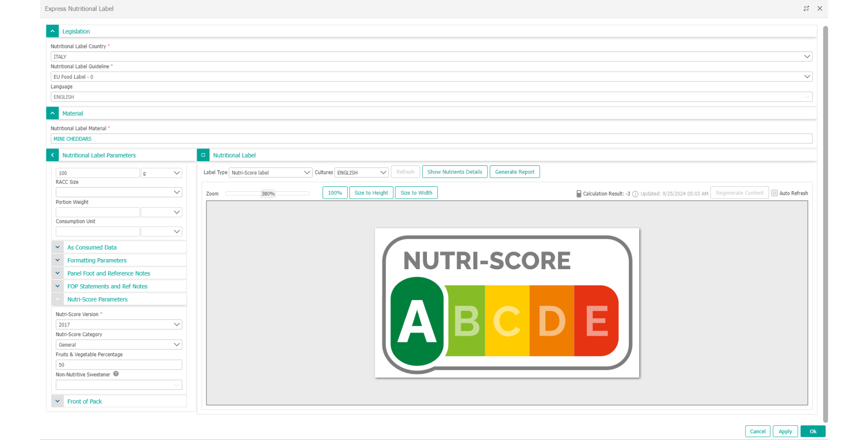
Task: Maximize the Express Nutritional Label dialog
Action: [x=806, y=9]
